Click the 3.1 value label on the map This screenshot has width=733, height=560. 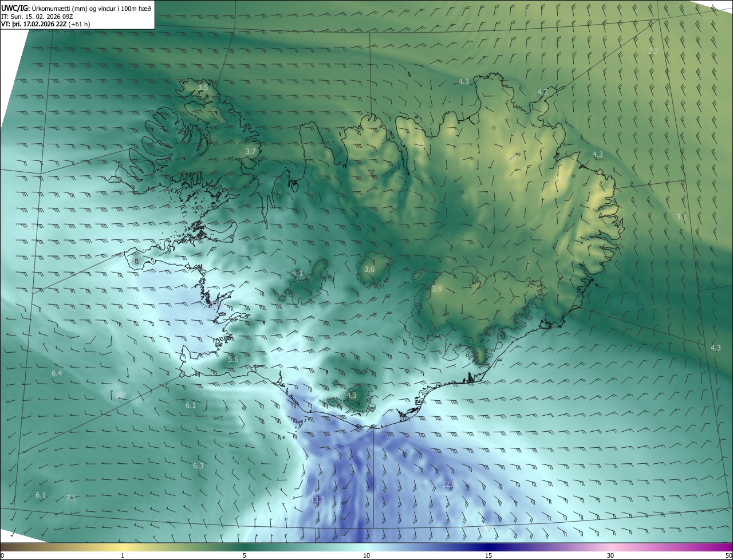click(681, 217)
